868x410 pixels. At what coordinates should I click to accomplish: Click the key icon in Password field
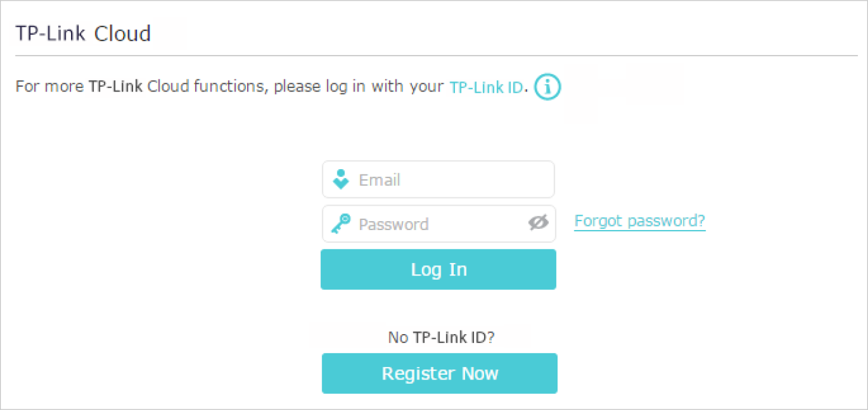click(341, 224)
